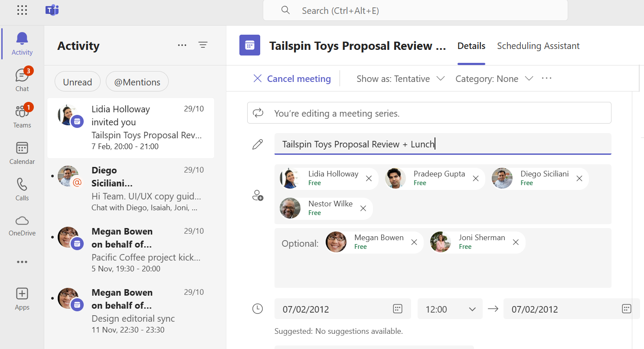The width and height of the screenshot is (644, 349).
Task: Open more meeting options ellipsis
Action: click(547, 78)
